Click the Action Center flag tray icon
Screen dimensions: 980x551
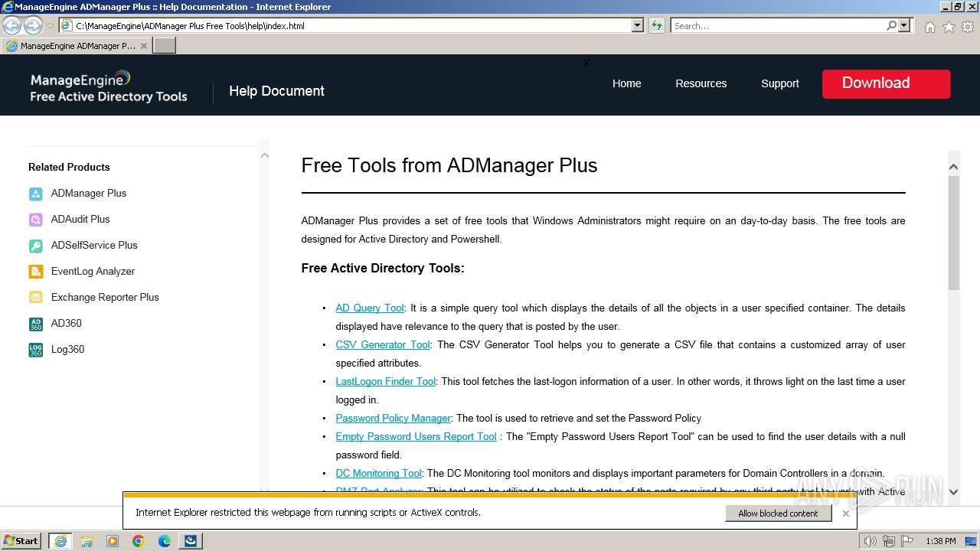click(906, 541)
